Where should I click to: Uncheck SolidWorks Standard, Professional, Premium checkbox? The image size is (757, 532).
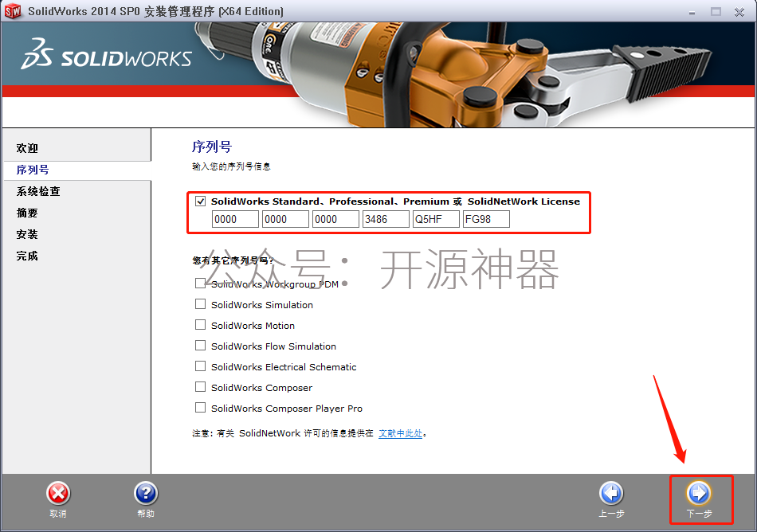(200, 201)
